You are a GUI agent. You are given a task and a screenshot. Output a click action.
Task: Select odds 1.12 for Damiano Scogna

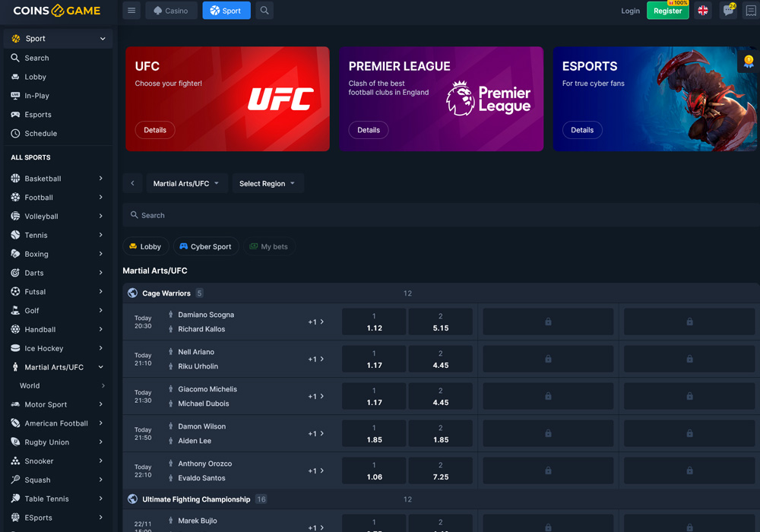point(373,321)
